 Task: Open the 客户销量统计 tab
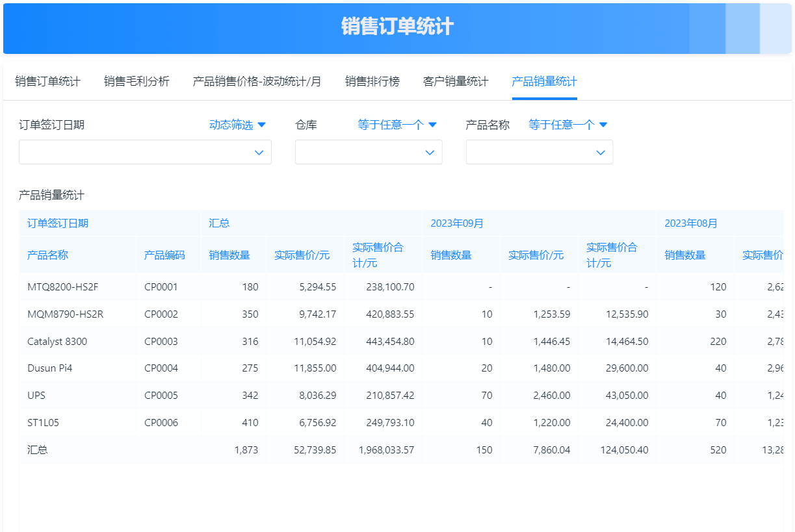pyautogui.click(x=455, y=81)
